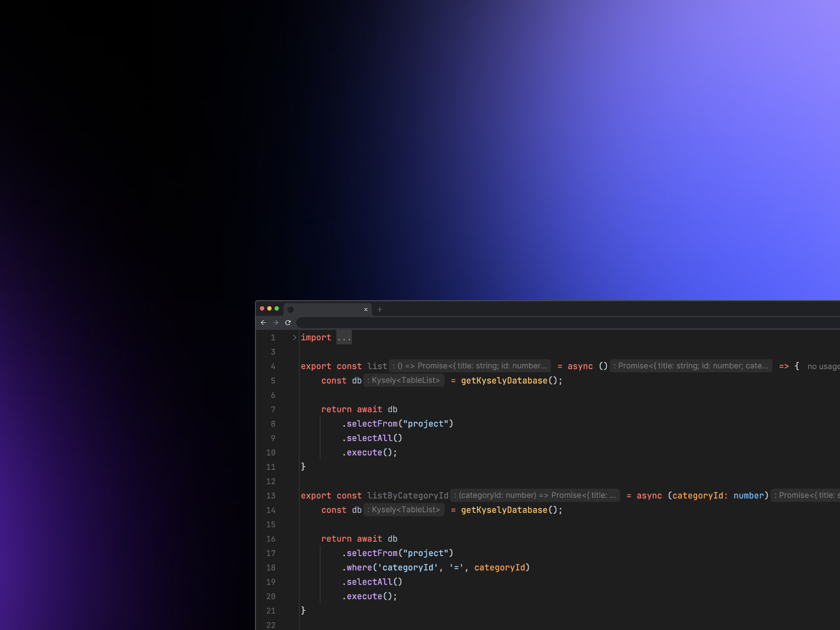This screenshot has height=630, width=840.
Task: Click .selectAll() on line 9
Action: [372, 438]
